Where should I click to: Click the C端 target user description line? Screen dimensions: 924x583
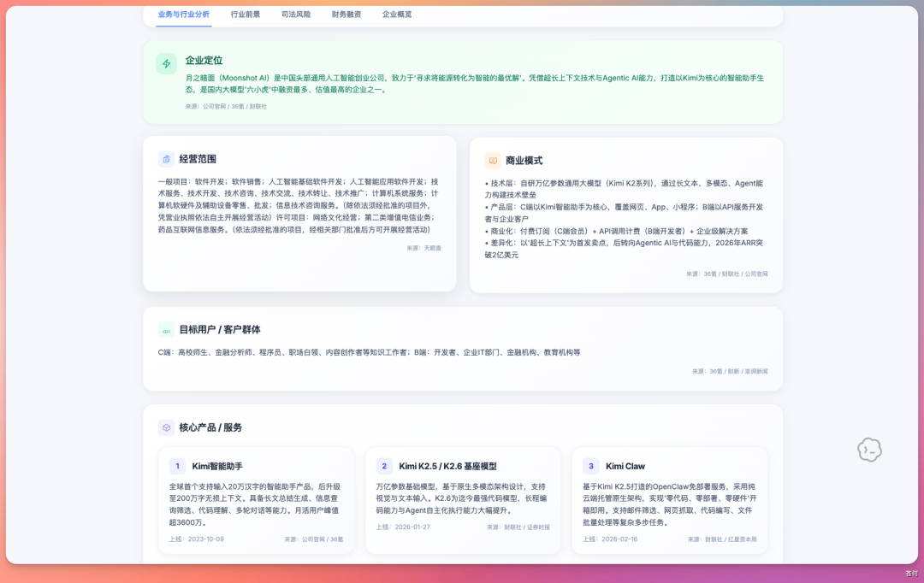369,352
